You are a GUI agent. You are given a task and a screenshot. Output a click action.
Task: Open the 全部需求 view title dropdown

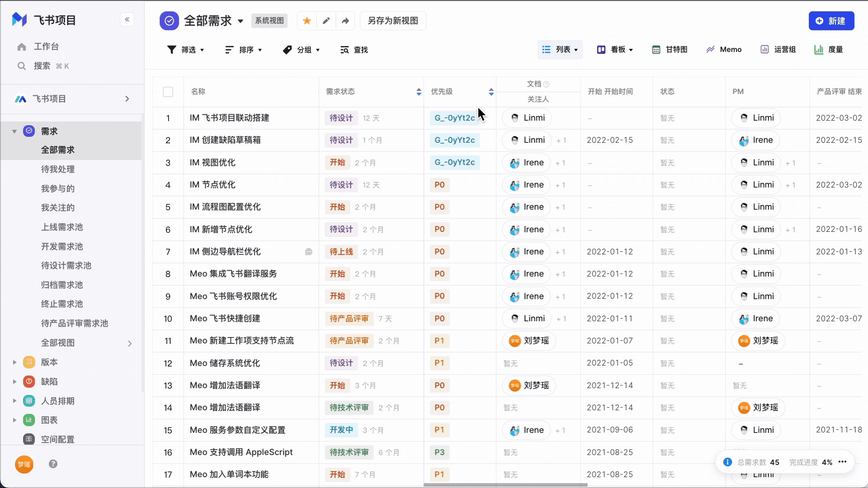[x=241, y=21]
